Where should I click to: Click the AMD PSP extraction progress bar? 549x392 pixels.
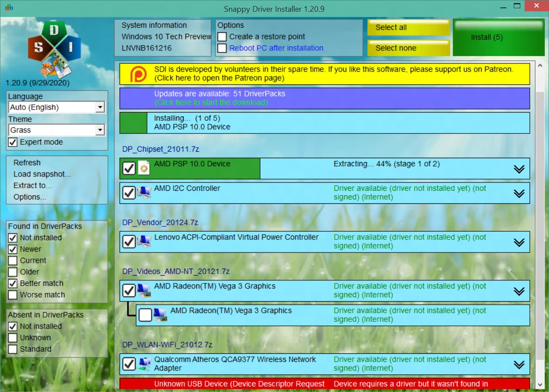325,168
